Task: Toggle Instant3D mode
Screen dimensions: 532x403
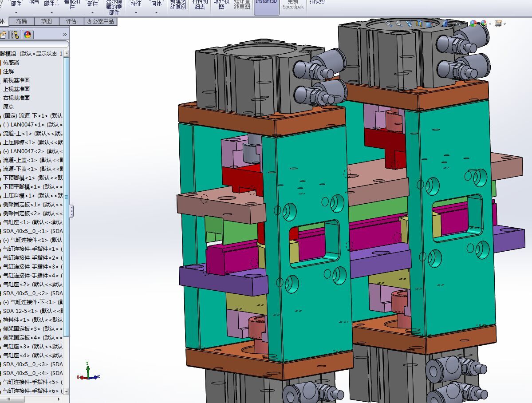Action: point(266,7)
